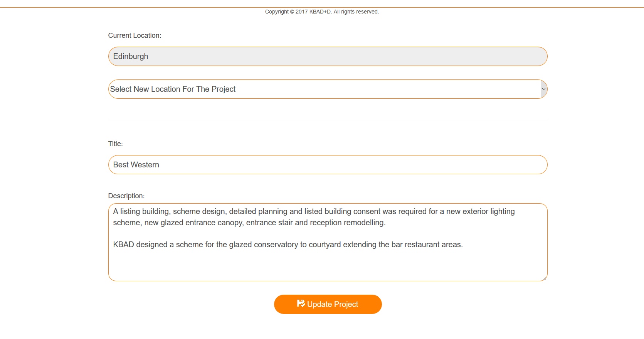Click the word 'Western' in the Title field
644x339 pixels.
[145, 165]
